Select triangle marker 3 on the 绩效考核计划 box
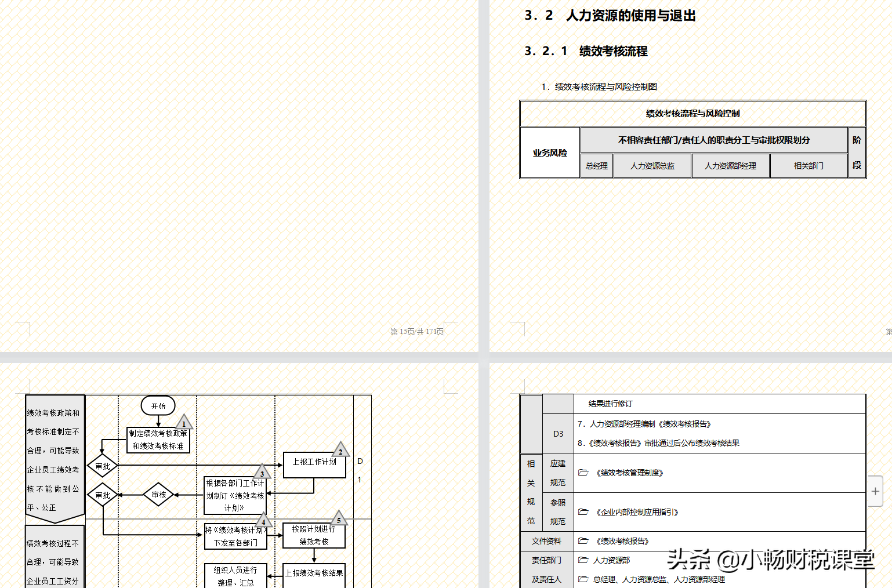 [263, 473]
